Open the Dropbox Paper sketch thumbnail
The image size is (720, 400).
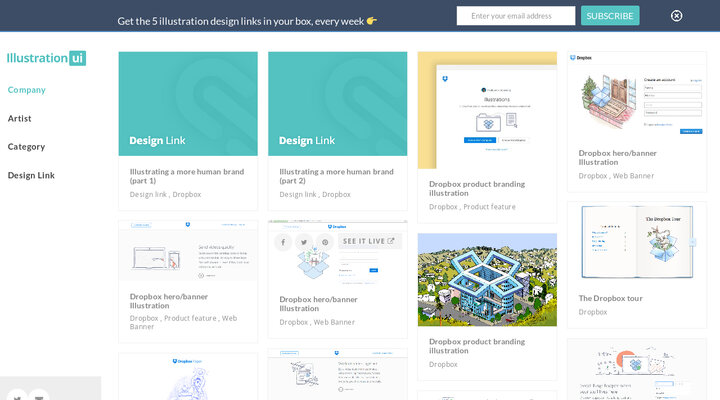(188, 377)
